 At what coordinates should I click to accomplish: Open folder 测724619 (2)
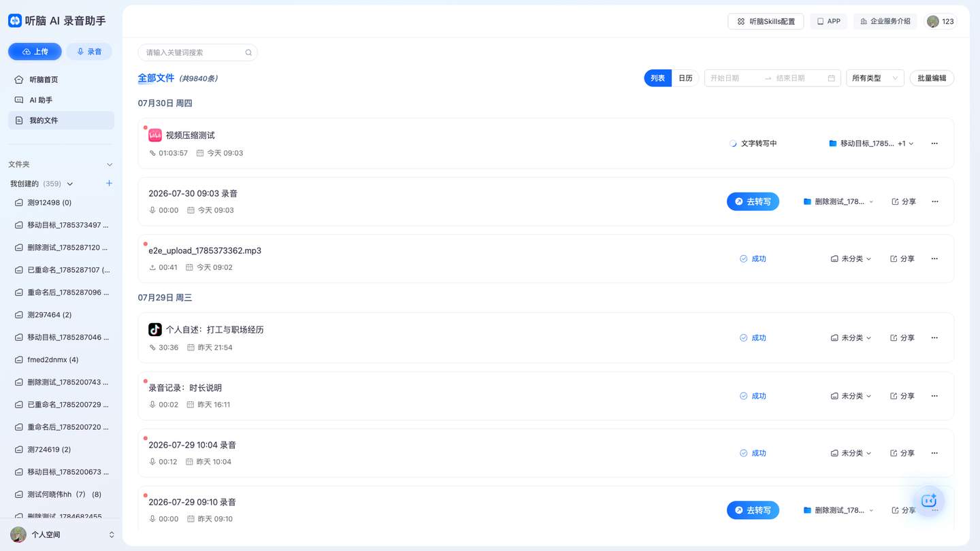point(61,450)
